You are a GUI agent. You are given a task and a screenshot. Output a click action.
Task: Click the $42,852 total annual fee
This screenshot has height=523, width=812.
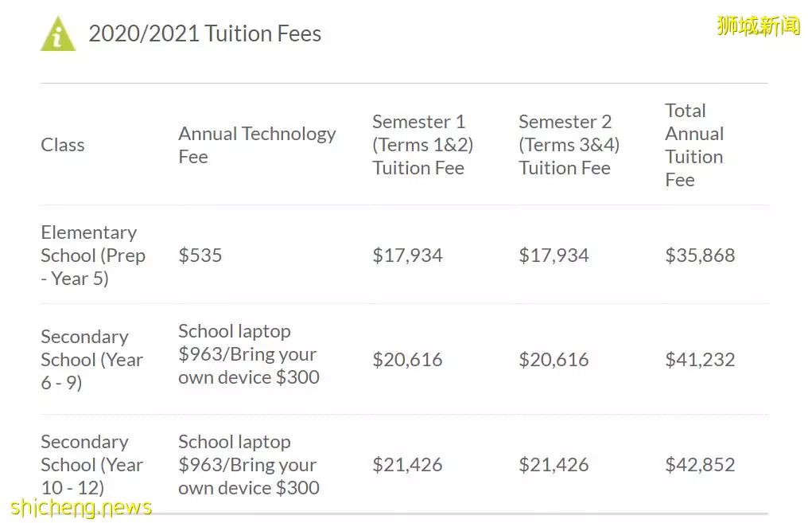[x=700, y=464]
